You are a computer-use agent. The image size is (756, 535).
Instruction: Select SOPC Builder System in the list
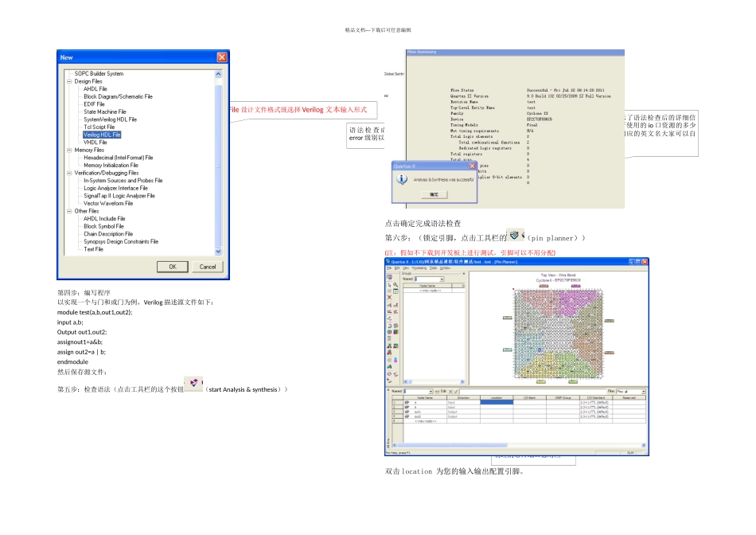point(99,74)
